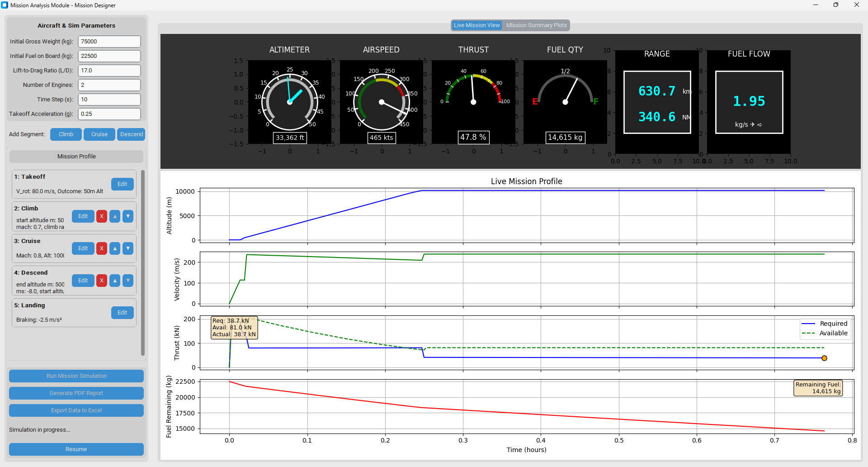Select the Live Mission View tab

[476, 25]
